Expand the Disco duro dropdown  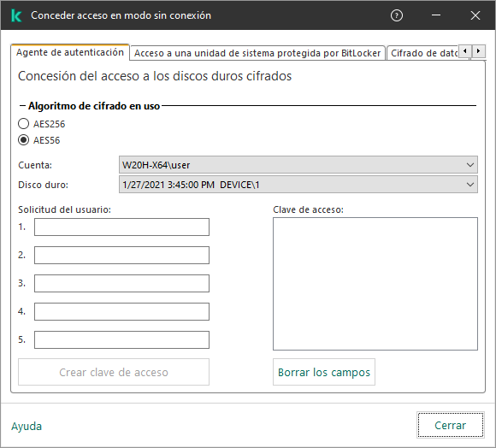click(x=298, y=185)
